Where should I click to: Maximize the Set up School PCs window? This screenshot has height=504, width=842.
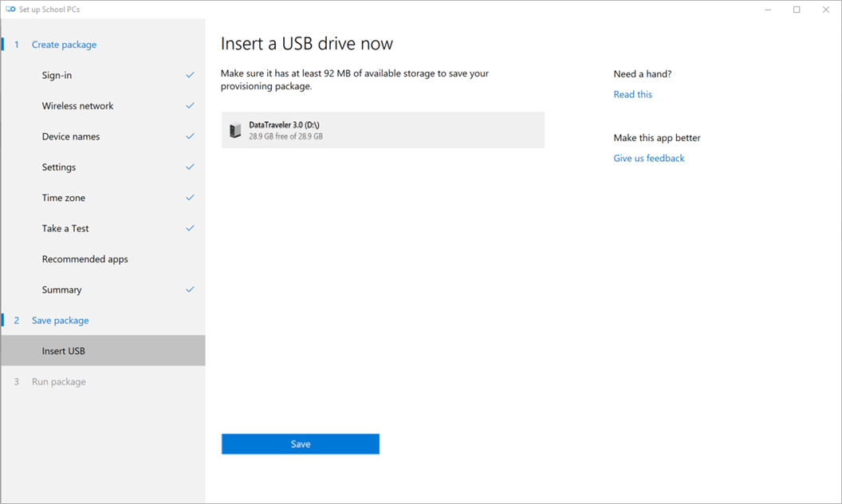pyautogui.click(x=797, y=10)
